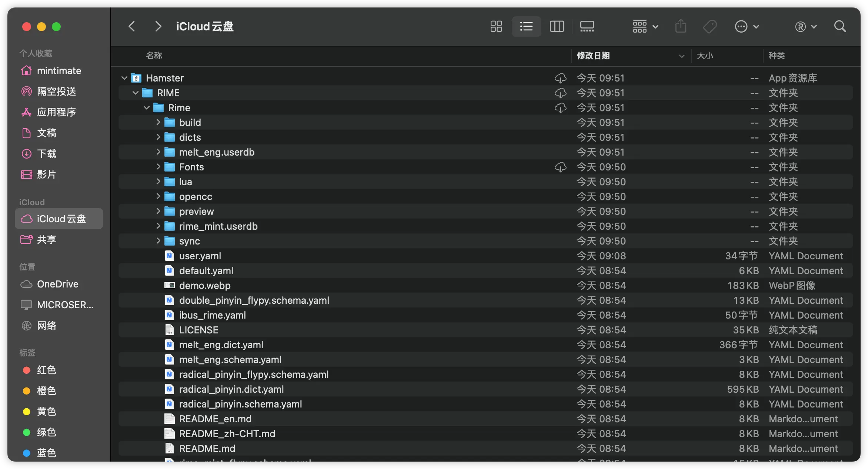Viewport: 868px width, 469px height.
Task: Sort by the 名称 column header
Action: tap(154, 56)
